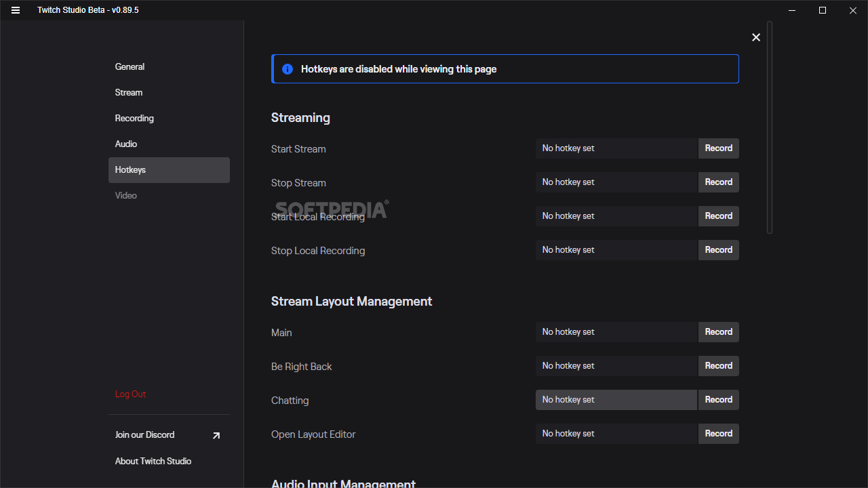868x488 pixels.
Task: Click the settings page vertical scrollbar
Action: click(770, 127)
